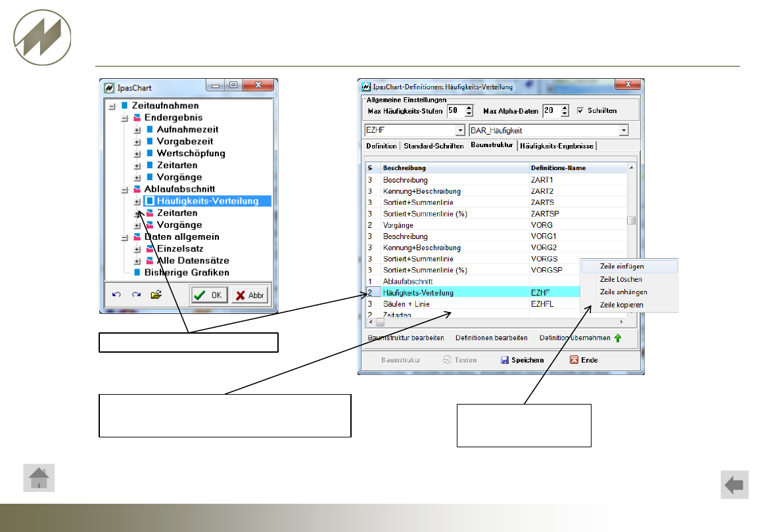This screenshot has width=769, height=532.
Task: Click the back arrow icon on the slide
Action: pyautogui.click(x=734, y=485)
